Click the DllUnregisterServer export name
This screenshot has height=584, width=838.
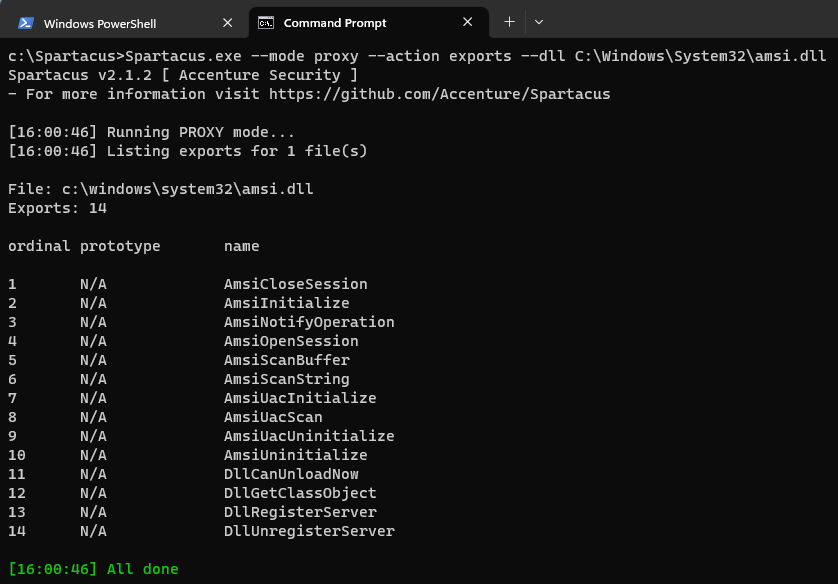(309, 531)
